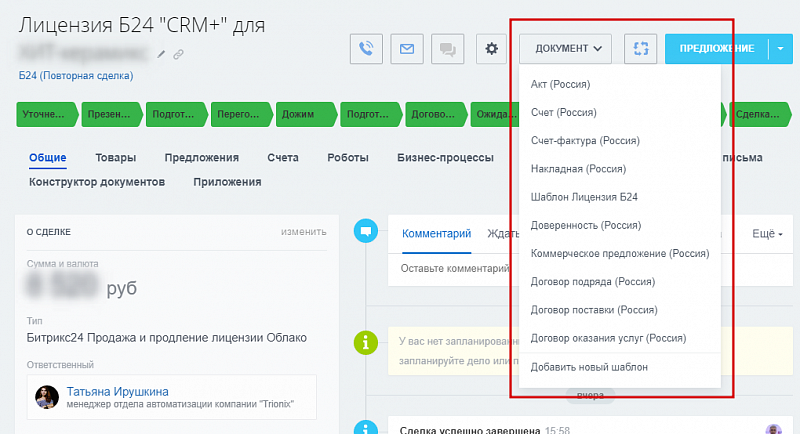Viewport: 800px width, 434px height.
Task: Open the Бизнес-процессы tab
Action: (x=445, y=158)
